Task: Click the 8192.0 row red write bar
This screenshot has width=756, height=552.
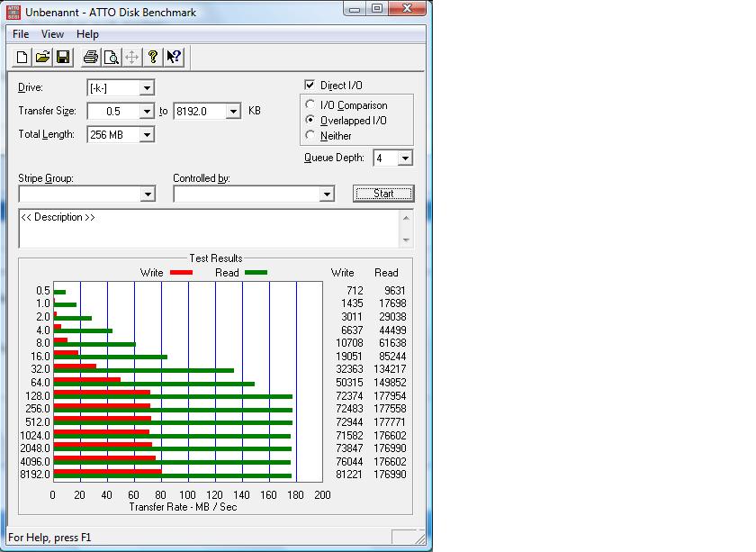Action: (107, 472)
